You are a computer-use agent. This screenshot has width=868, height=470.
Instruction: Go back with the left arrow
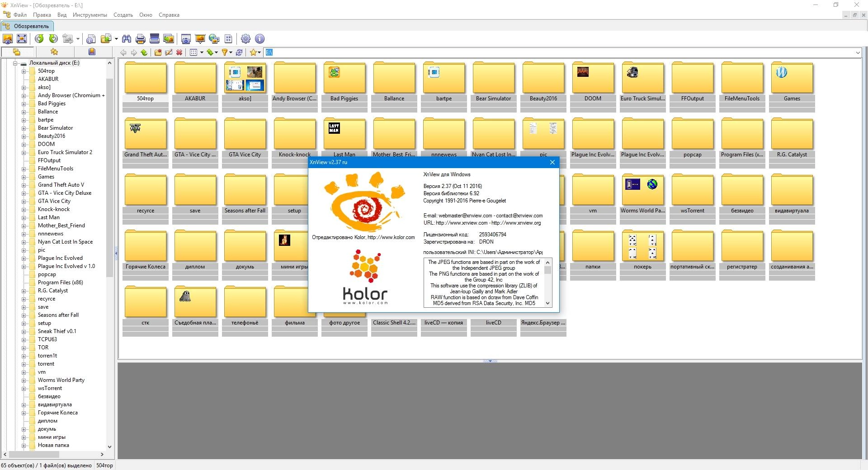[x=123, y=52]
